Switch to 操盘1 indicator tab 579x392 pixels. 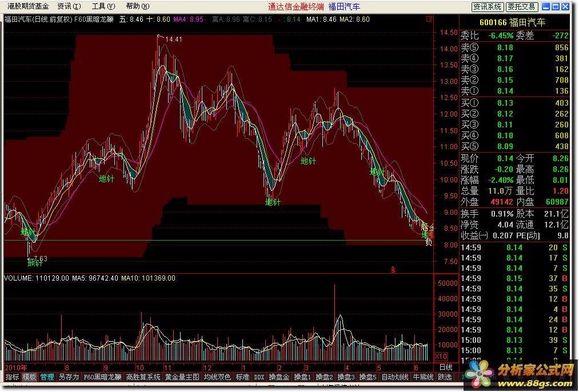302,377
